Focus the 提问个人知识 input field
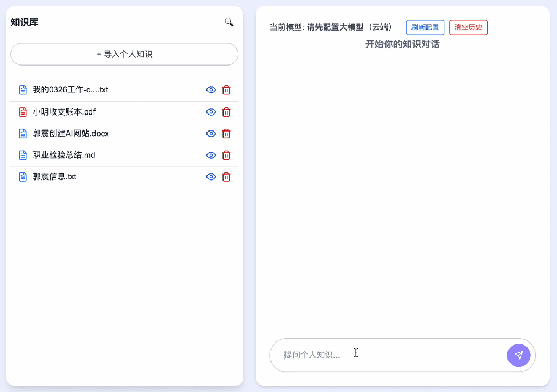This screenshot has height=392, width=557. pos(387,355)
